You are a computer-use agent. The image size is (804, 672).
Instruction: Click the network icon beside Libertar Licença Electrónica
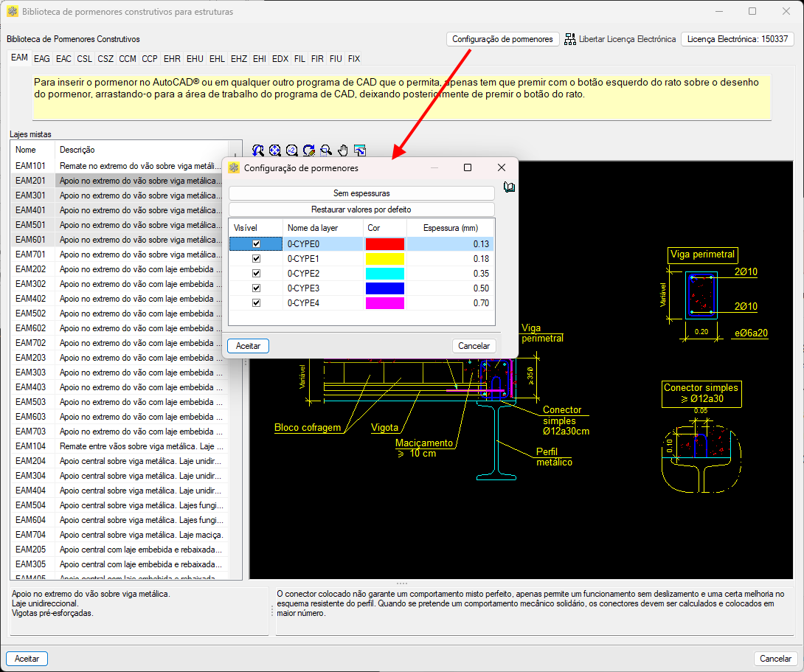click(570, 39)
